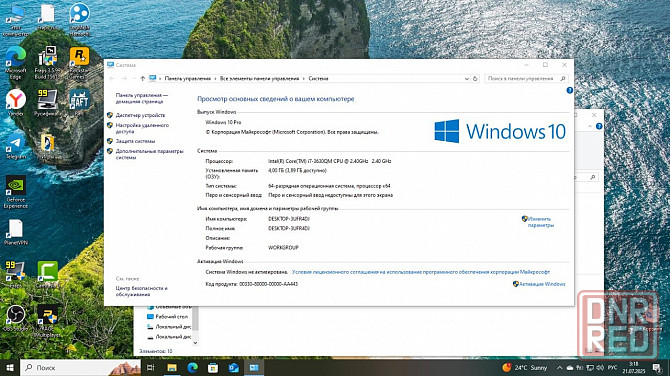
Task: Click System protection link
Action: click(135, 141)
